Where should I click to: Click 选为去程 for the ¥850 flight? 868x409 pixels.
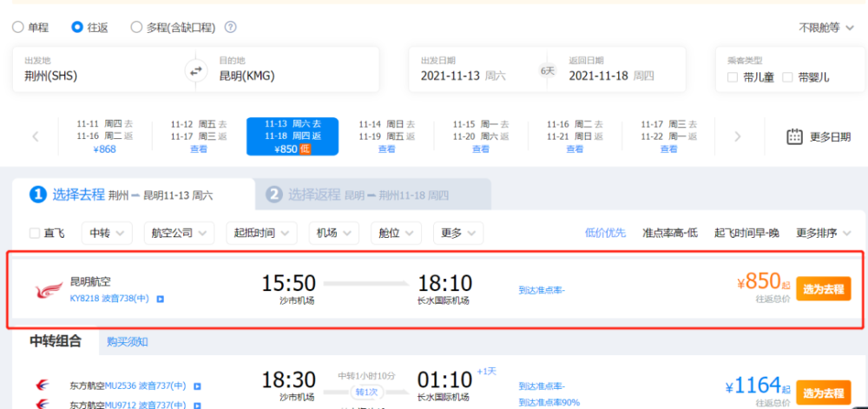(823, 289)
